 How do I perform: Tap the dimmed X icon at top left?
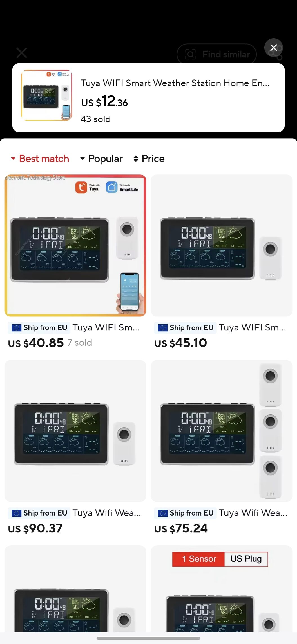(22, 53)
